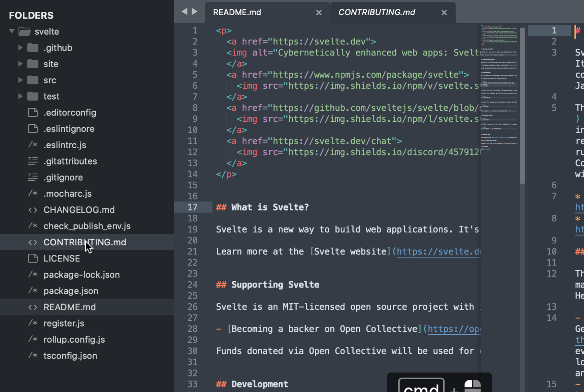Open LICENSE from the sidebar

tap(62, 258)
